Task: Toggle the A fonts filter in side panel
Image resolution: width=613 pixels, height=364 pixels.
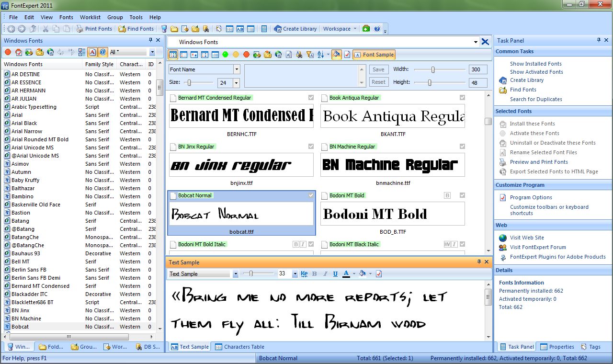Action: pos(92,52)
